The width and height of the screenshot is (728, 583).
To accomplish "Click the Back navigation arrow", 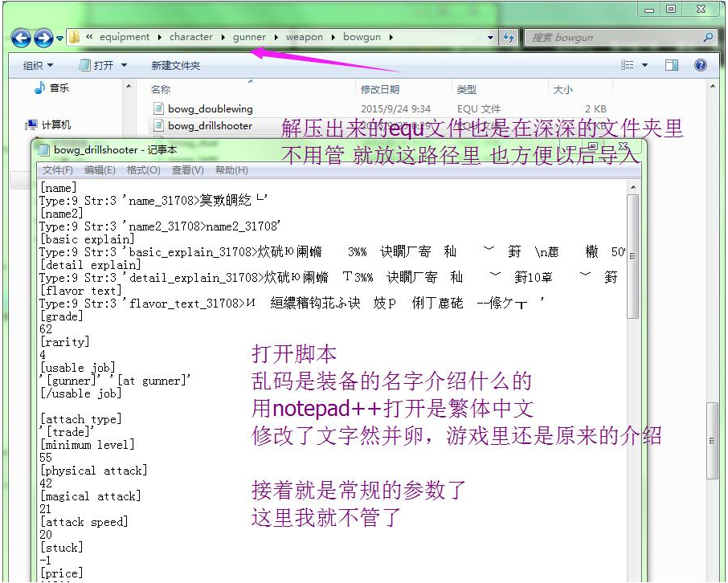I will pyautogui.click(x=21, y=38).
